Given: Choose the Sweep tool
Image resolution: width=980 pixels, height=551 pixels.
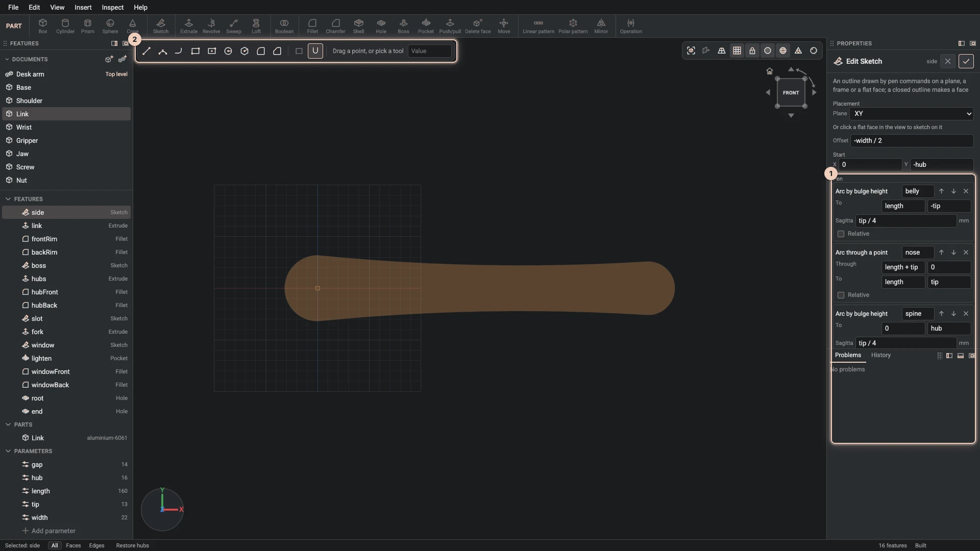Looking at the screenshot, I should click(234, 26).
